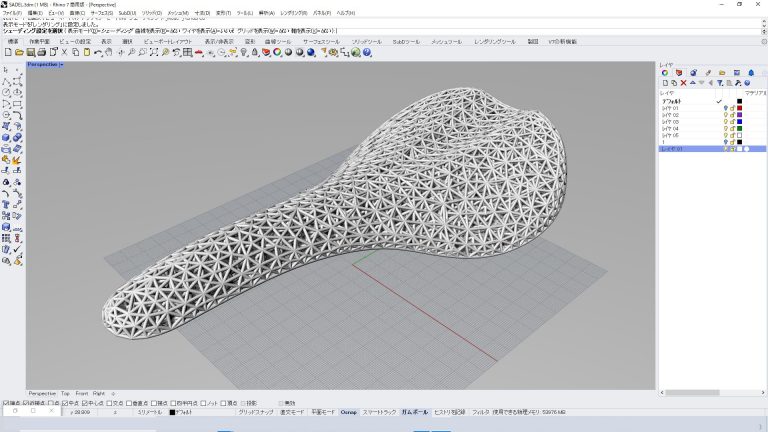The height and width of the screenshot is (432, 768).
Task: Open the Materials sphere tab in right panel
Action: point(694,72)
